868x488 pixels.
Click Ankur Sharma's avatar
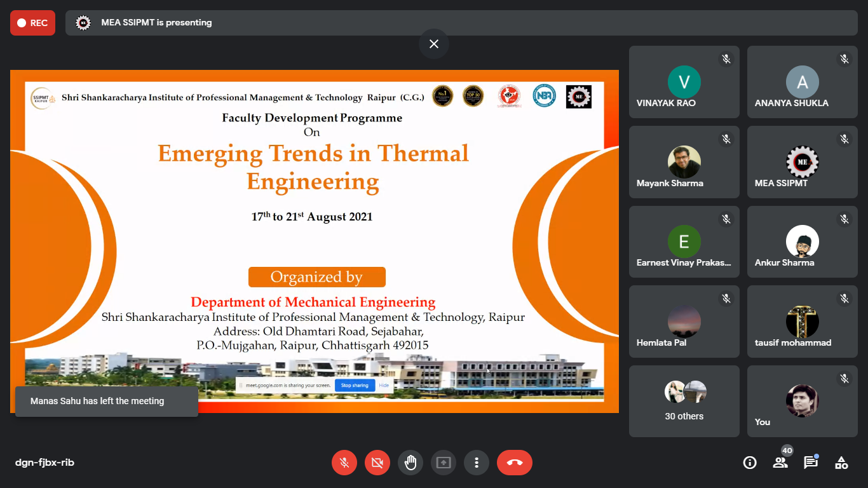(x=803, y=241)
